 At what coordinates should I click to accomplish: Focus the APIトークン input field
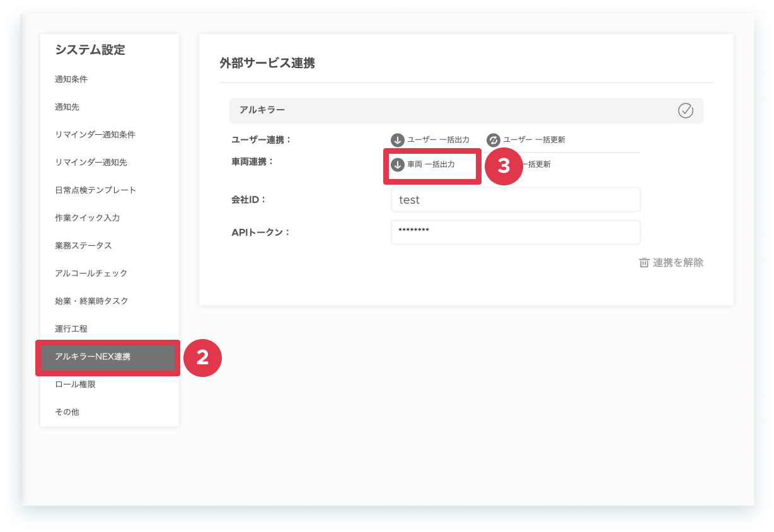pos(516,232)
